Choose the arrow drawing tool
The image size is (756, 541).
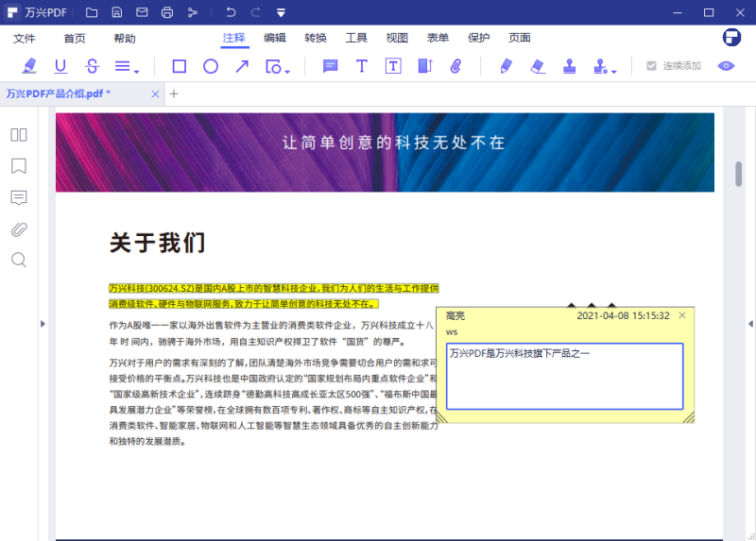click(242, 66)
